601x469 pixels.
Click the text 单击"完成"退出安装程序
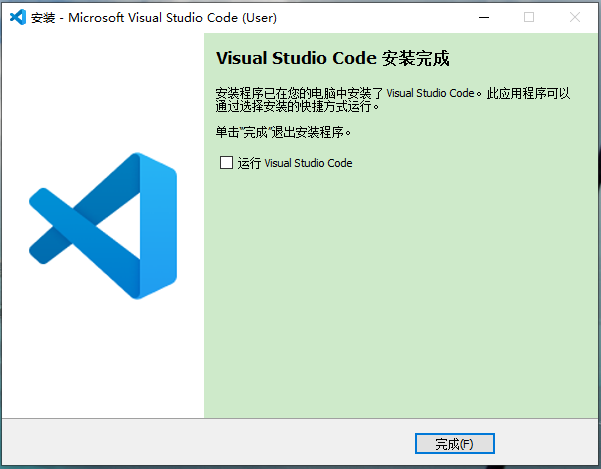(283, 133)
